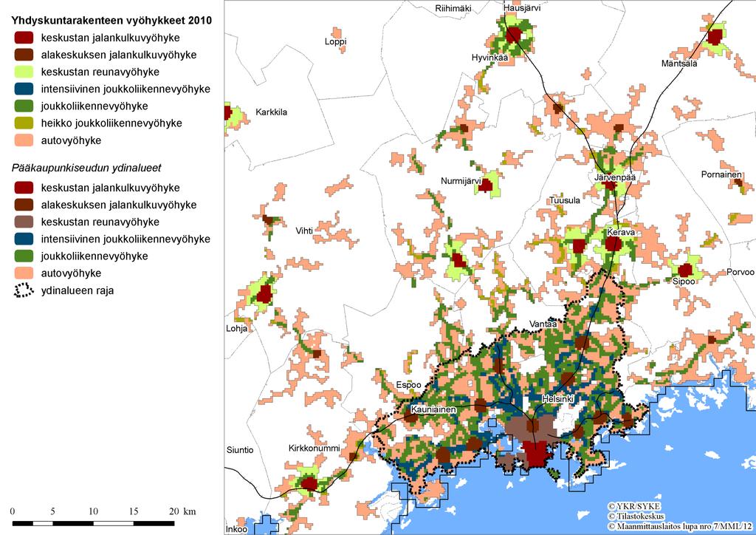Click the 'alakeskuksen jalankulkuvyöhyke' label under the 2010 heading
Screen dimensions: 756x535
pyautogui.click(x=119, y=55)
